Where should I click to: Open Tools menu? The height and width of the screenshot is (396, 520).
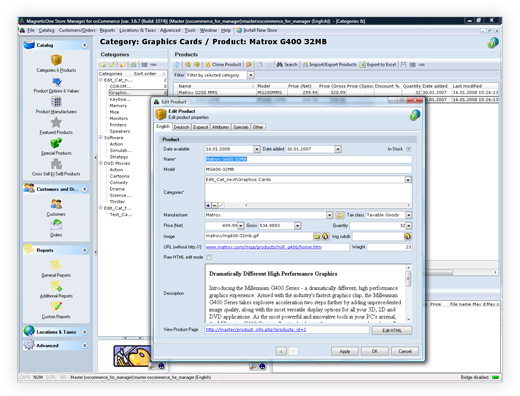click(x=190, y=30)
